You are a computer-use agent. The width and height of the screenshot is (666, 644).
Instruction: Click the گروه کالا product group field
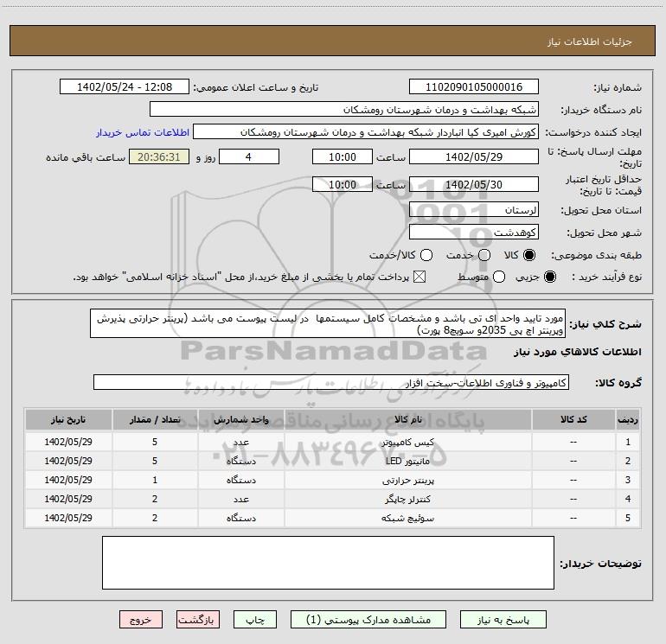[331, 382]
